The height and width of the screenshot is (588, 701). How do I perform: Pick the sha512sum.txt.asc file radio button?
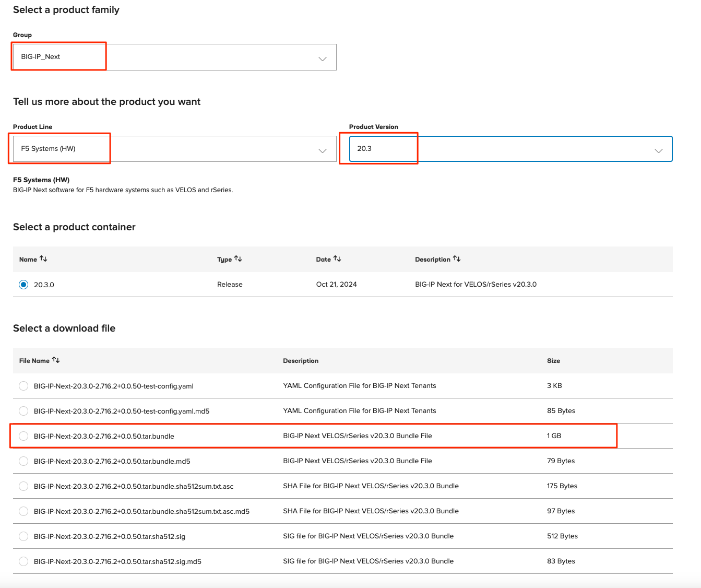pos(23,486)
